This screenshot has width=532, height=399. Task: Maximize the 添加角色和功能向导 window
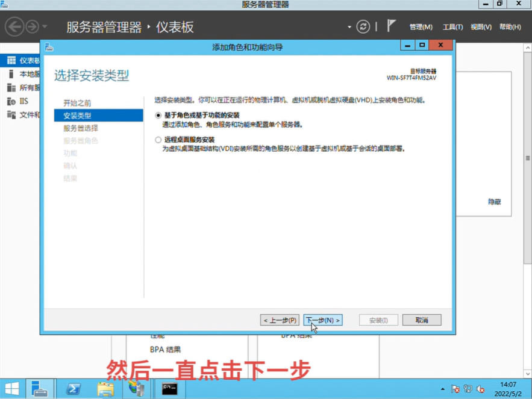coord(422,45)
